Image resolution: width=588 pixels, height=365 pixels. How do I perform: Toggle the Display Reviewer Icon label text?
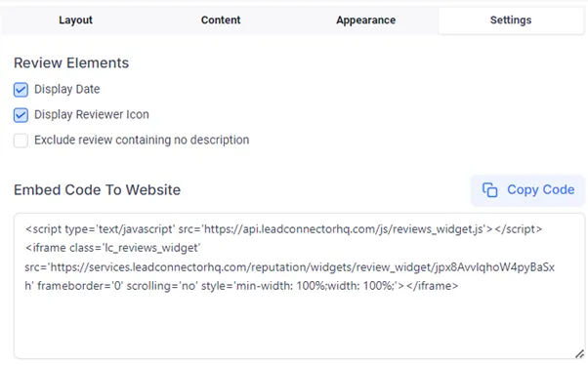tap(92, 114)
